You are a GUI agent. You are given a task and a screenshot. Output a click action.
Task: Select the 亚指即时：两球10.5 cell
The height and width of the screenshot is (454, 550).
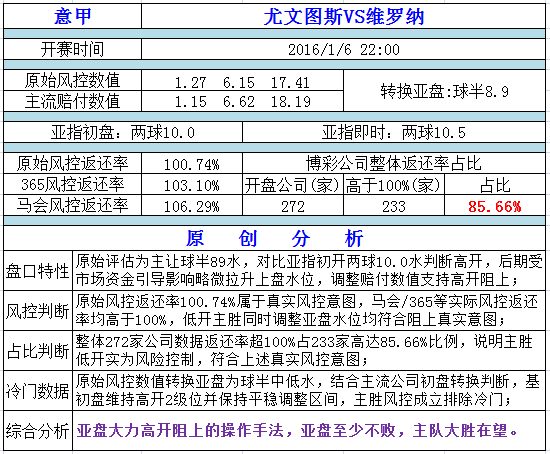[x=394, y=132]
